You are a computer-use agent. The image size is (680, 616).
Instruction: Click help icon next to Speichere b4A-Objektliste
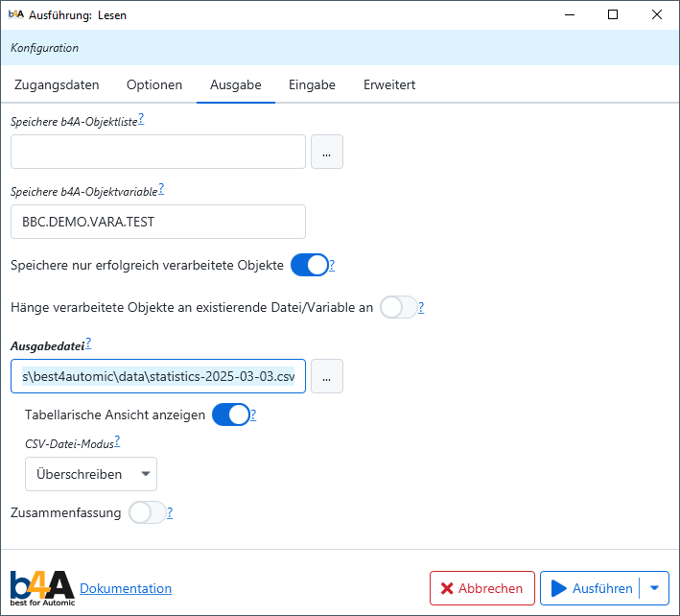coord(142,119)
